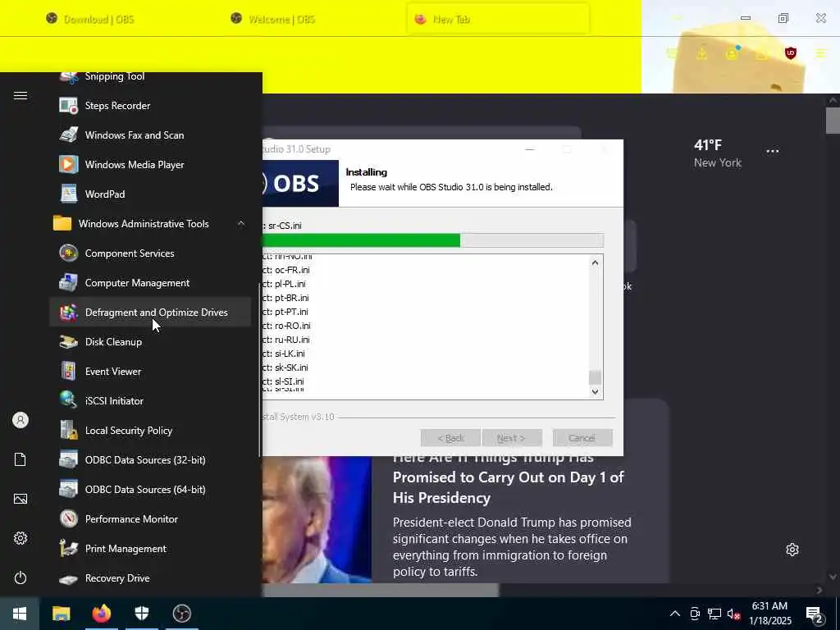Screen dimensions: 840x630
Task: Click the news article thumbnail image
Action: click(317, 519)
